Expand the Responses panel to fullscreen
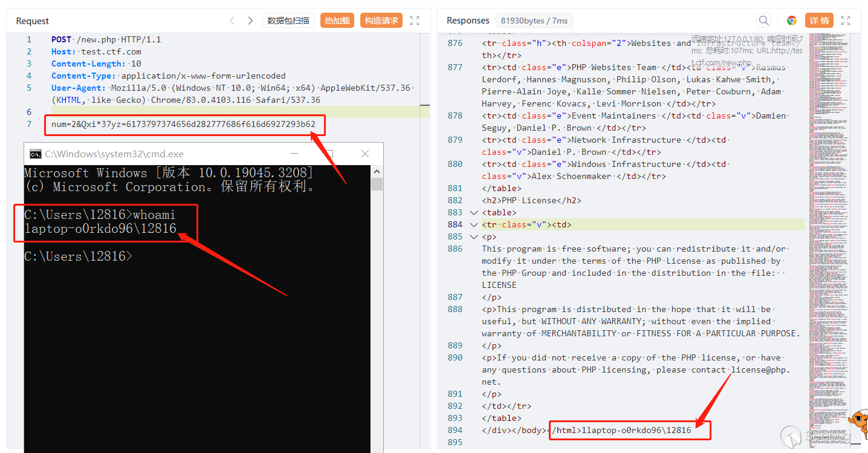Viewport: 868px width, 453px height. 846,21
